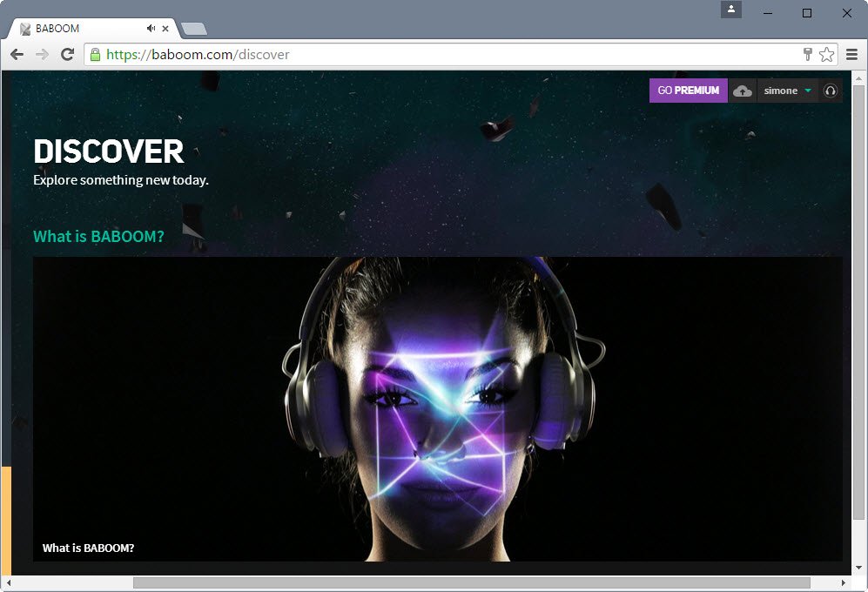Image resolution: width=868 pixels, height=592 pixels.
Task: Click the yellow sidebar strip at left edge
Action: [7, 521]
